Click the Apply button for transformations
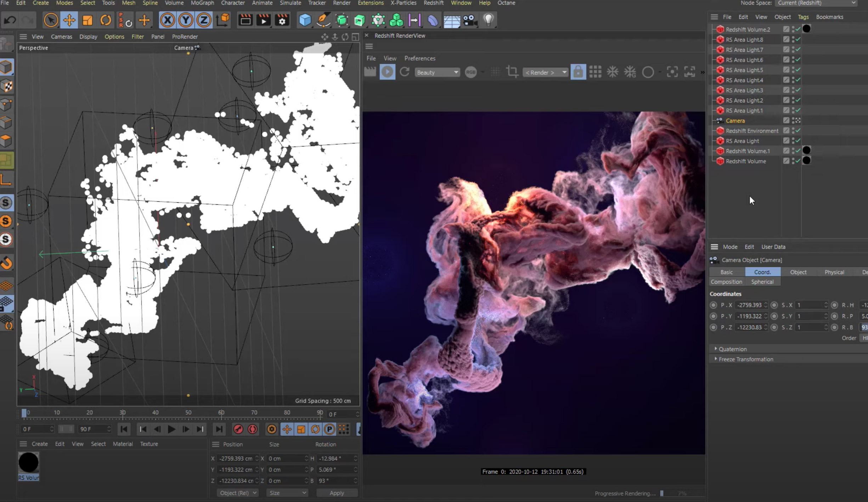 336,492
